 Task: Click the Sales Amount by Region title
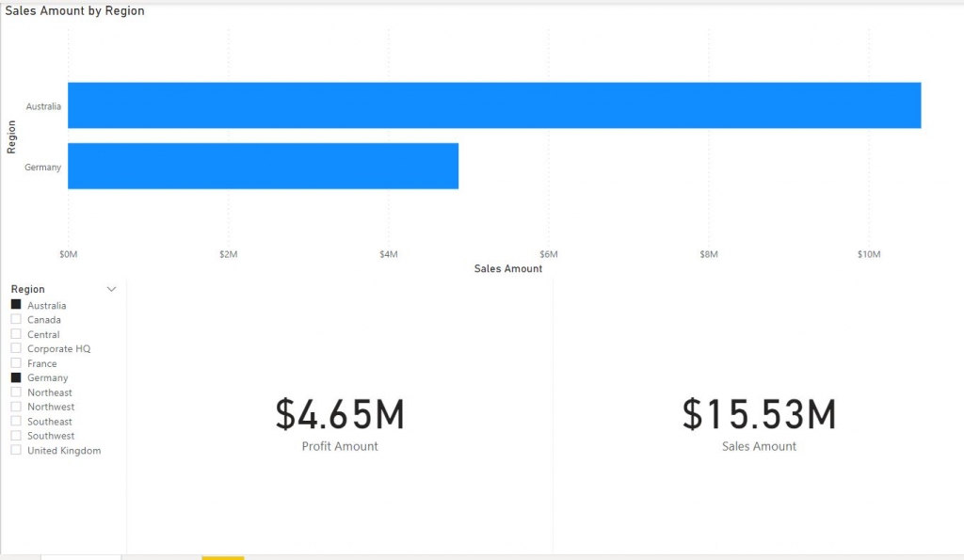(x=74, y=10)
